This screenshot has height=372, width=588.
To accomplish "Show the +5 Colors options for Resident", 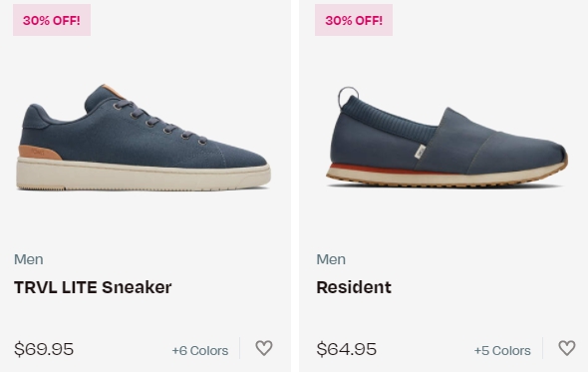I will coord(502,350).
